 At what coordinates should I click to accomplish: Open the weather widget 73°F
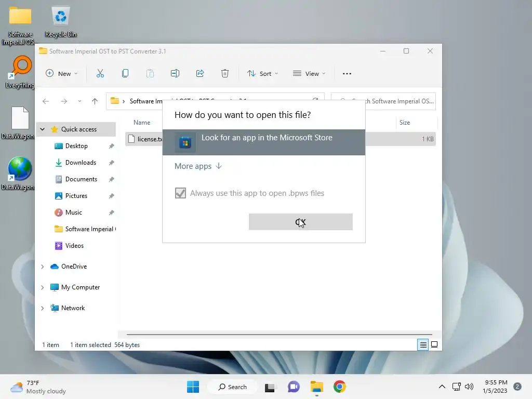[x=38, y=387]
